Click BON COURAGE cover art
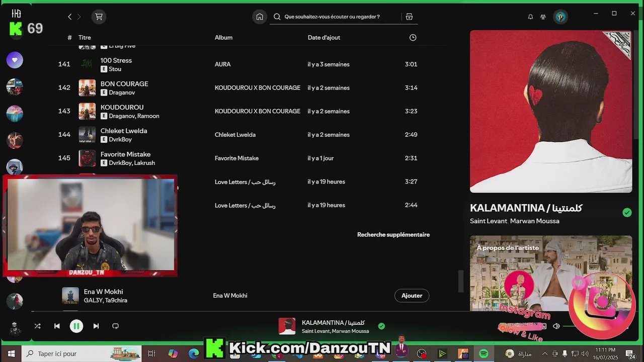644x362 pixels. tap(87, 88)
